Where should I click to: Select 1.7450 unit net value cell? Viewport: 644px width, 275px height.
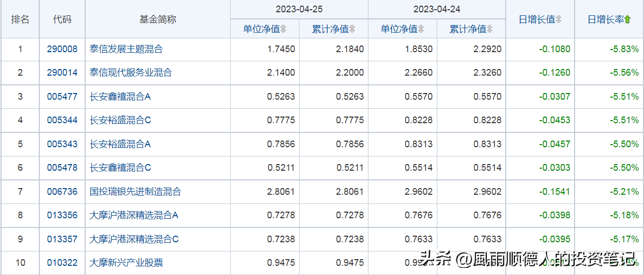point(281,50)
